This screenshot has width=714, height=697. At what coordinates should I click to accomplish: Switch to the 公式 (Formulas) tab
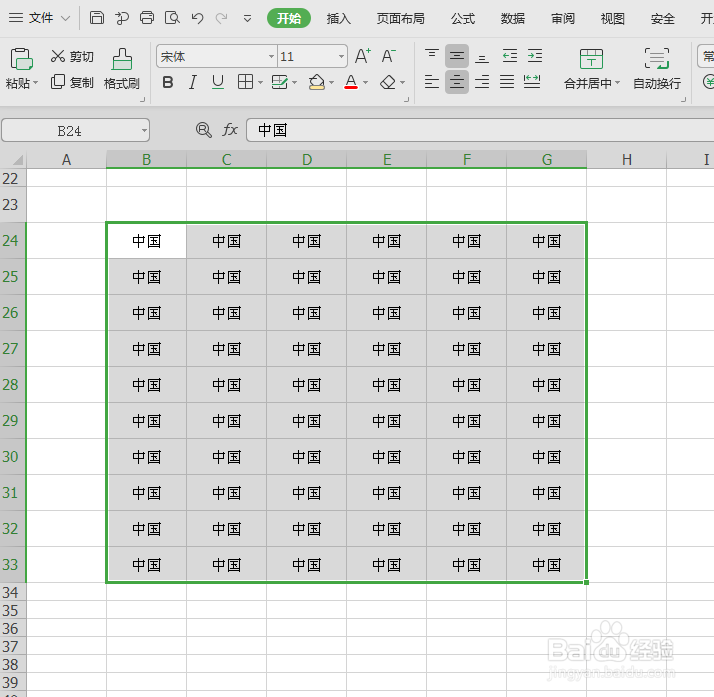coord(463,19)
